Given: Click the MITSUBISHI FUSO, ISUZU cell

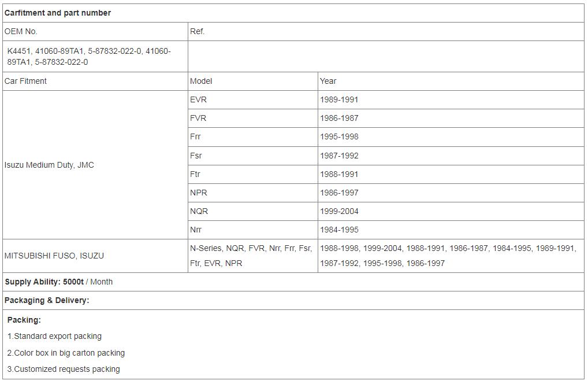Looking at the screenshot, I should (x=95, y=256).
